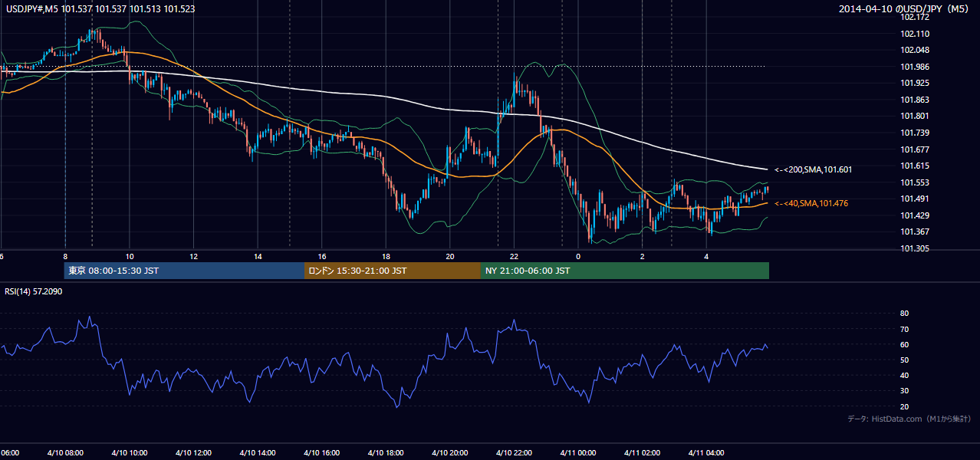Click price axis label 101.863

click(915, 100)
